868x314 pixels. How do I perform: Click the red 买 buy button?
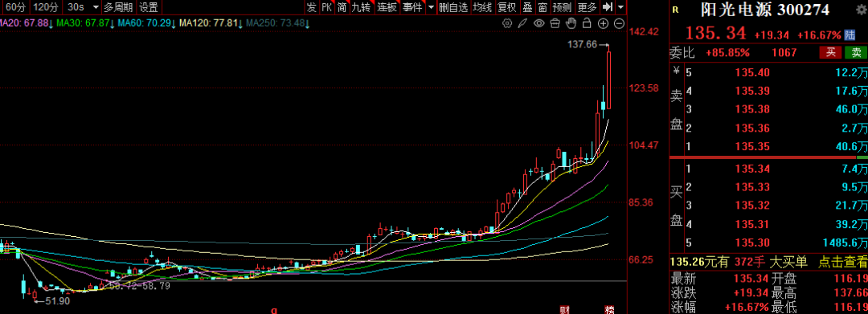coord(830,52)
